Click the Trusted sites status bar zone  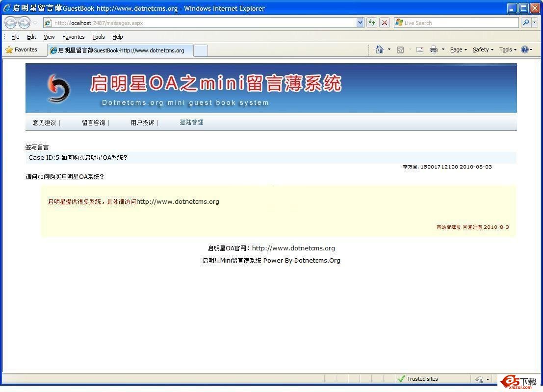pyautogui.click(x=418, y=379)
